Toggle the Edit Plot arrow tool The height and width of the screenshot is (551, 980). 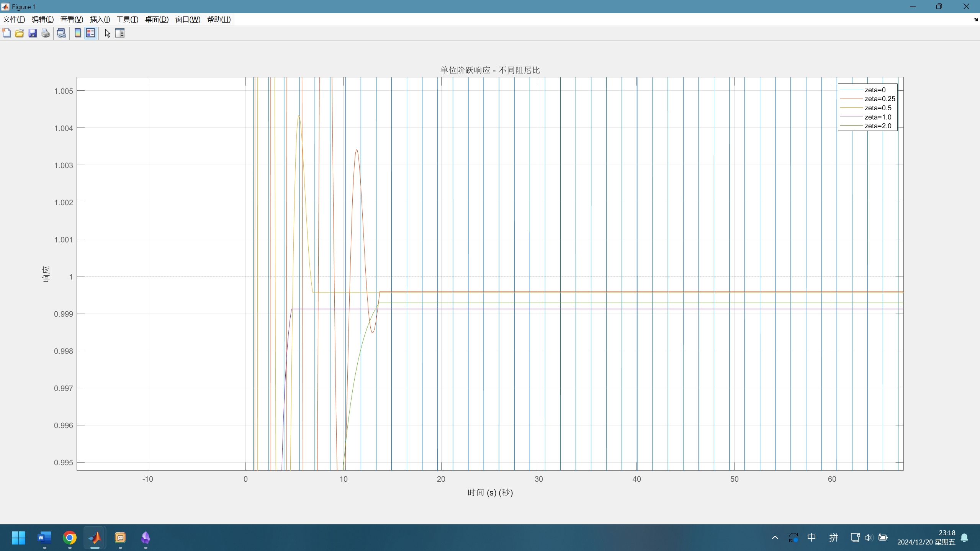coord(107,33)
